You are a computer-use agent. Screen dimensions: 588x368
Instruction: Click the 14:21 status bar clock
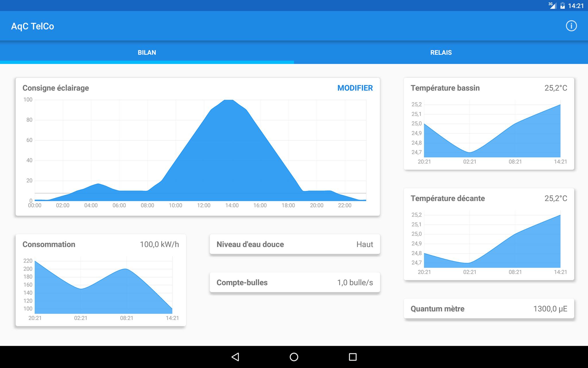click(576, 6)
